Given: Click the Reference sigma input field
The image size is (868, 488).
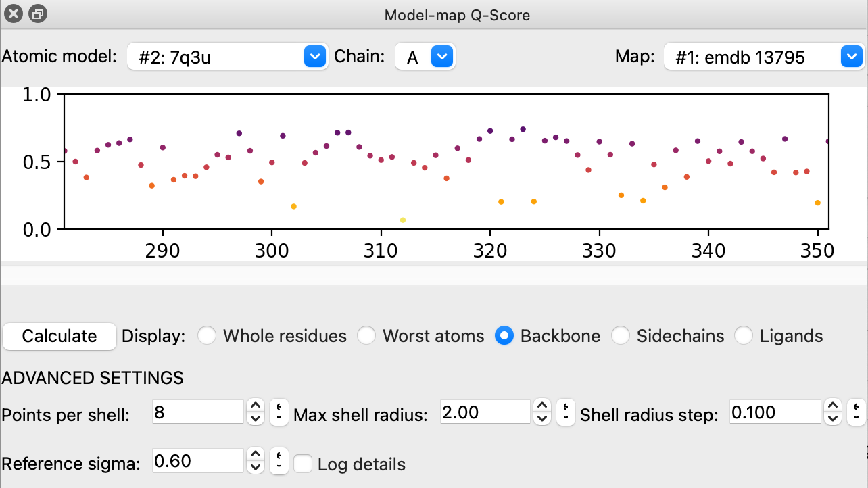Looking at the screenshot, I should [197, 461].
